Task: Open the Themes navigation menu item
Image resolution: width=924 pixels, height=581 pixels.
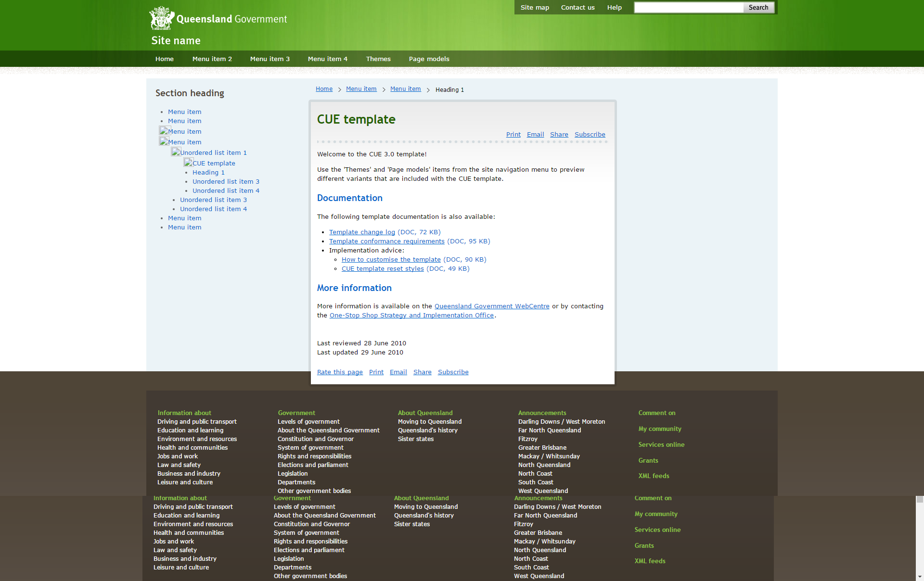Action: tap(378, 59)
